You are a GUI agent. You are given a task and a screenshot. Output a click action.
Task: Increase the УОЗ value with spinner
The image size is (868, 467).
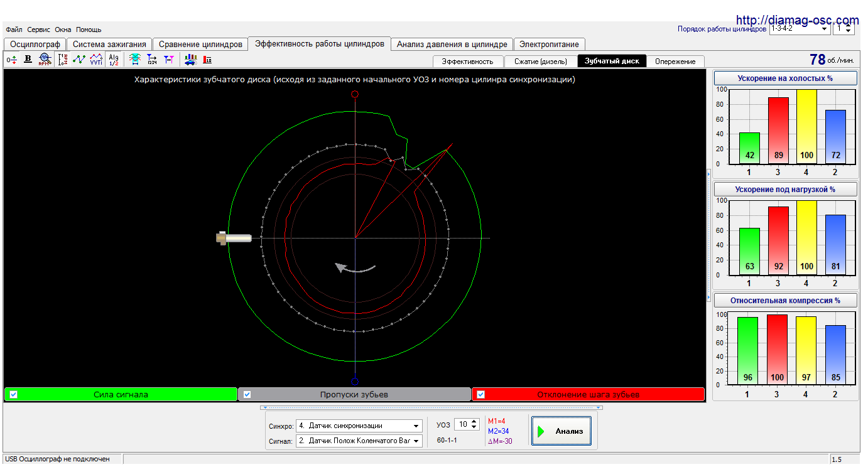pos(475,422)
